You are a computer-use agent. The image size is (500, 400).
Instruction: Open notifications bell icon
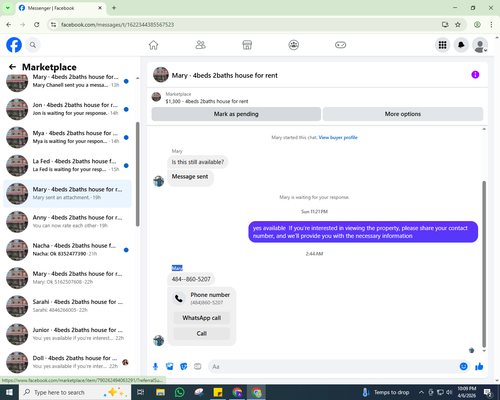click(x=461, y=45)
